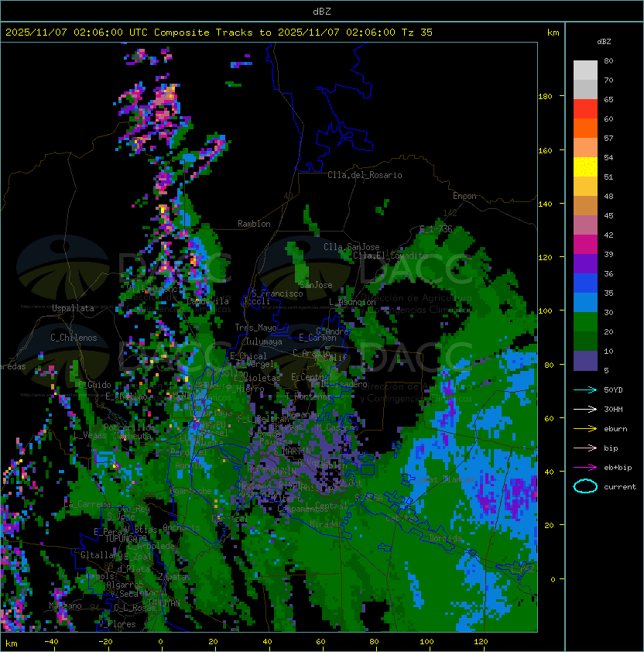Viewport: 644px width, 652px height.
Task: Click the Capdevila map label
Action: click(207, 301)
